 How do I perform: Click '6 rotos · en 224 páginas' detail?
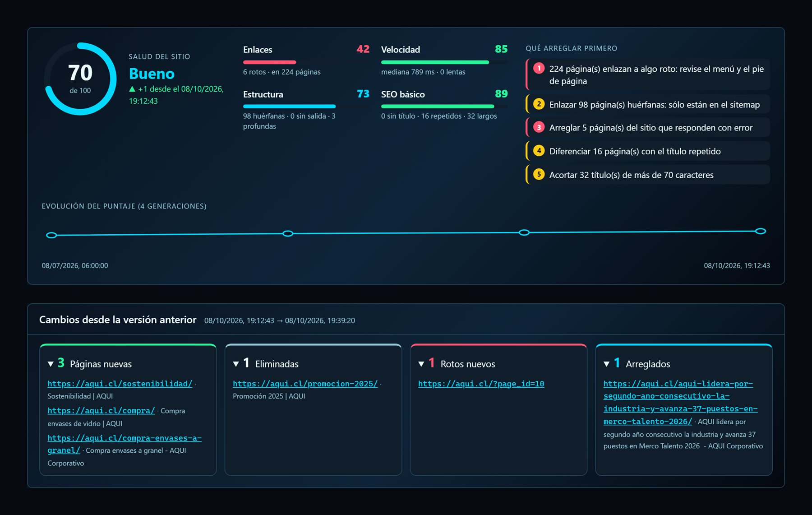tap(282, 72)
